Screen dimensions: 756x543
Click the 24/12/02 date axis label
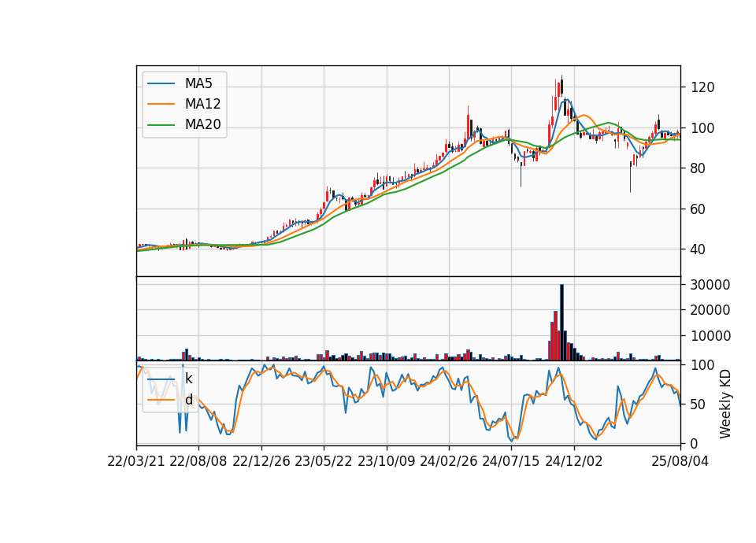[574, 461]
